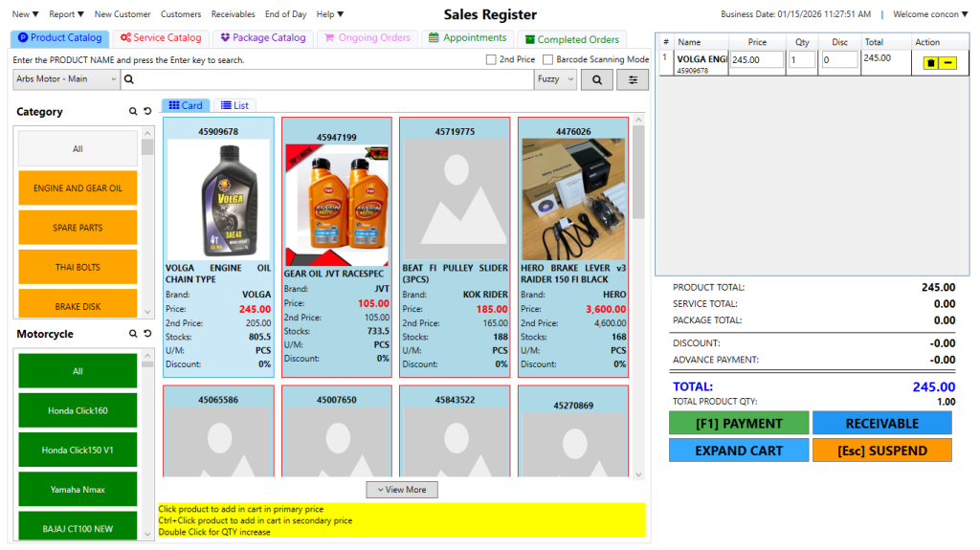Reset Category list with refresh icon
The image size is (980, 550).
coord(147,112)
